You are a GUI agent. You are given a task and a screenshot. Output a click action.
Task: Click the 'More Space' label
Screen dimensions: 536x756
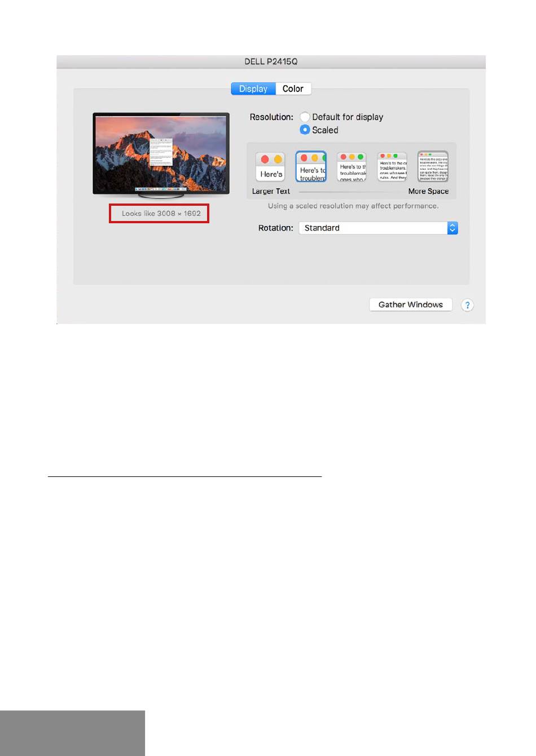pyautogui.click(x=428, y=191)
